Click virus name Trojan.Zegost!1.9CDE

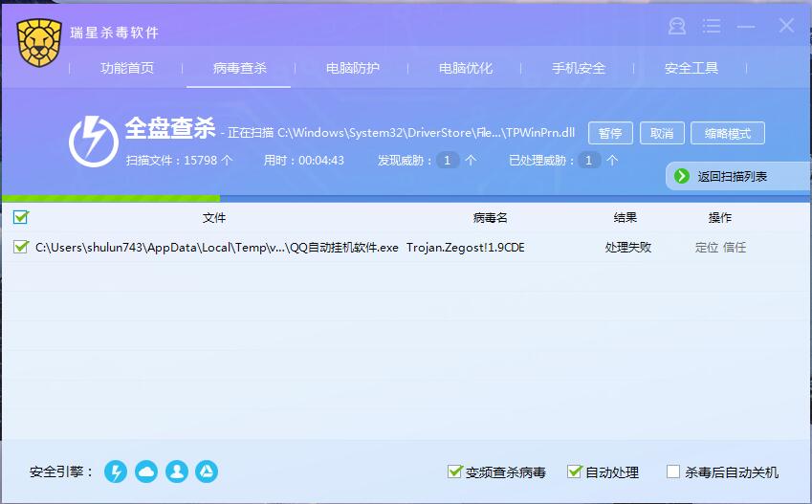(466, 248)
